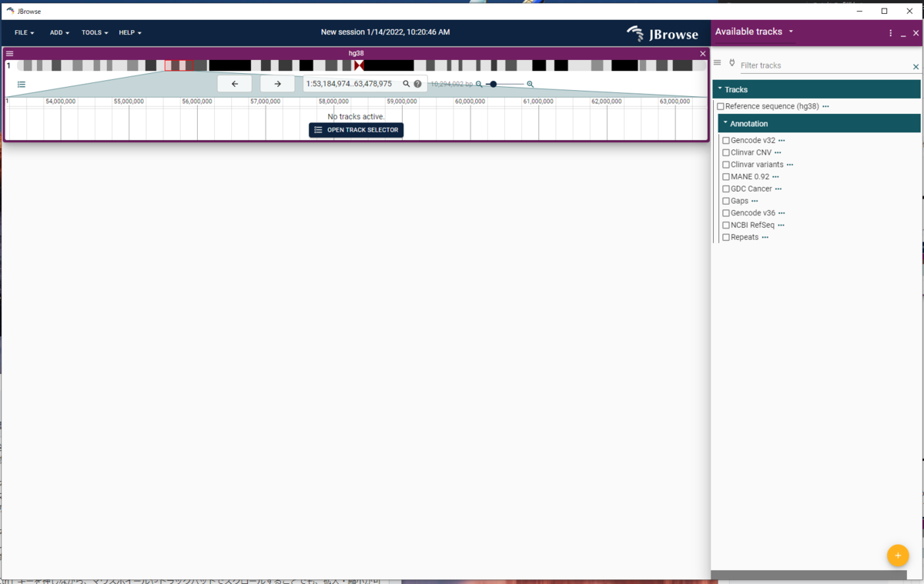Pan the view right with the arrow button
Viewport: 924px width, 584px height.
277,84
